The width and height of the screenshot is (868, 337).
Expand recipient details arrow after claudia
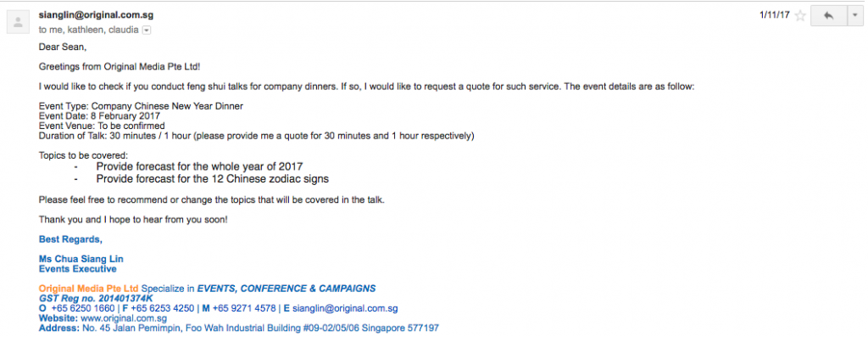pos(147,31)
